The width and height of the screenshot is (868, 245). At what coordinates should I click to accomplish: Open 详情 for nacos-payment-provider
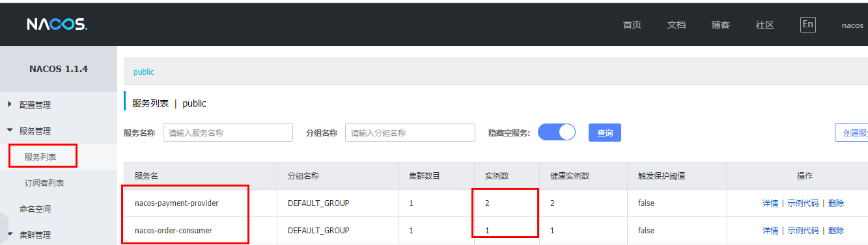coord(770,203)
